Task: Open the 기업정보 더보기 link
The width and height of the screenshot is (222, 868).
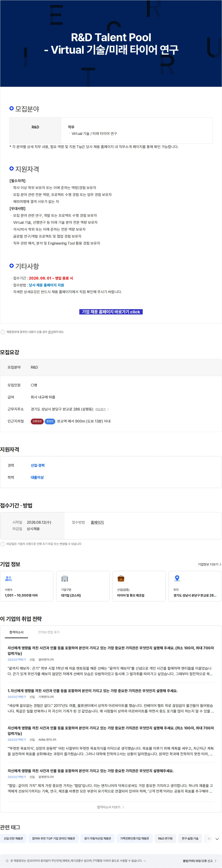Action: pos(210,564)
